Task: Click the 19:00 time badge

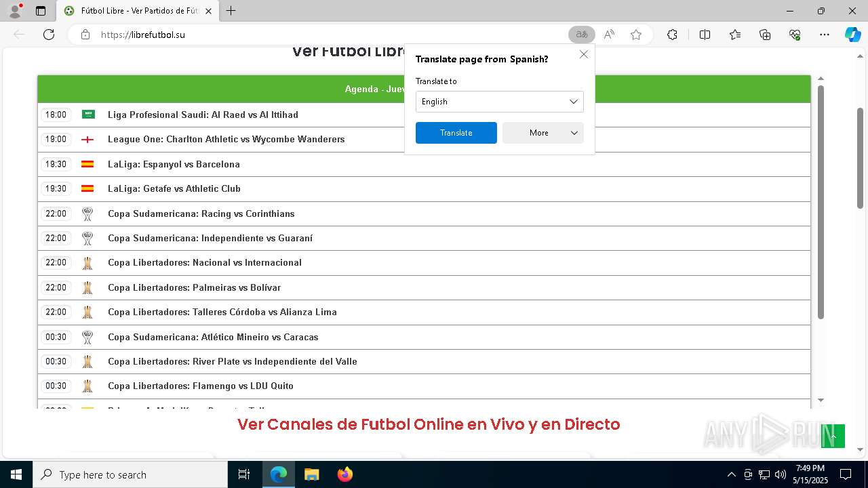Action: 56,139
